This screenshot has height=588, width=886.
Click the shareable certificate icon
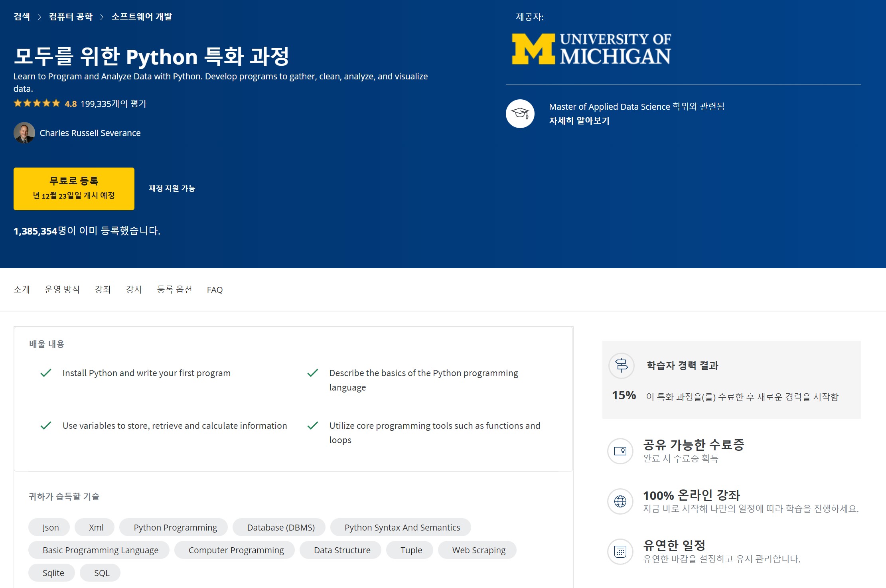click(x=620, y=451)
